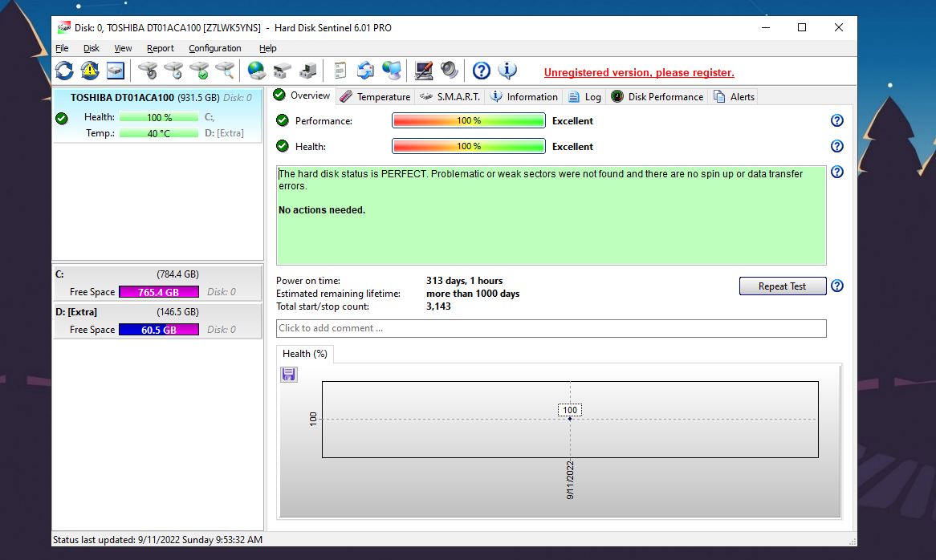This screenshot has width=936, height=560.
Task: Click the disk Health 100 % bar in left panel
Action: pos(159,117)
